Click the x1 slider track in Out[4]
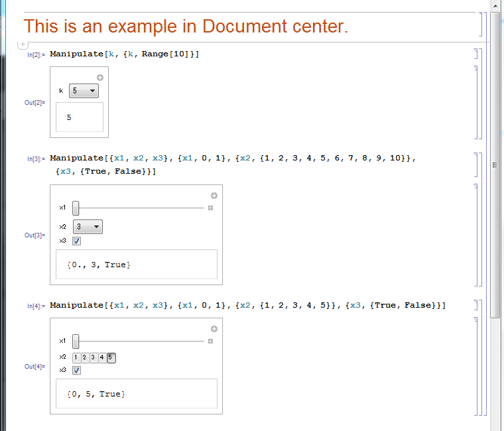This screenshot has width=504, height=431. [141, 341]
